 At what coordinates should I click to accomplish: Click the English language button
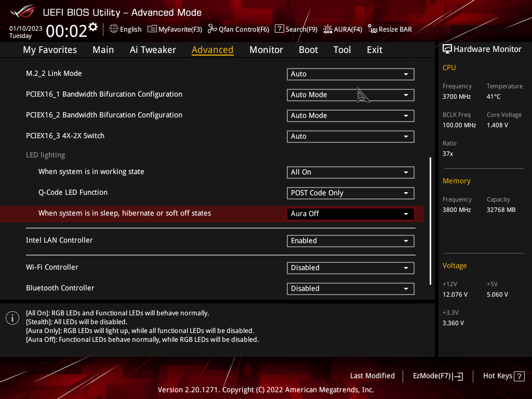130,30
